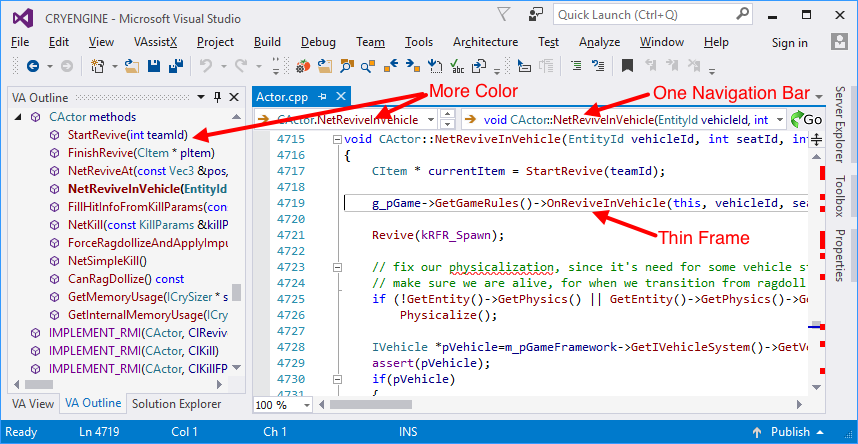Click the VA Navigate Forward orange-square icon

(x=413, y=66)
